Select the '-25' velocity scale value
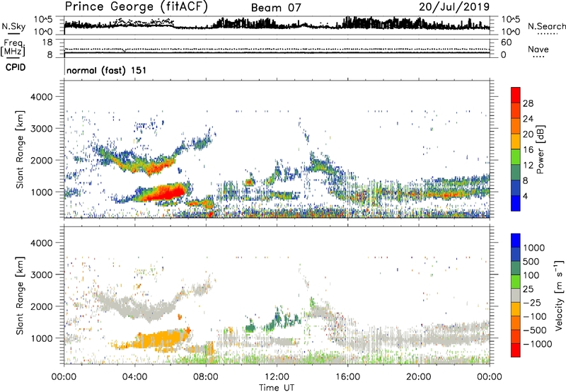Viewport: 566px width, 392px height. (532, 302)
